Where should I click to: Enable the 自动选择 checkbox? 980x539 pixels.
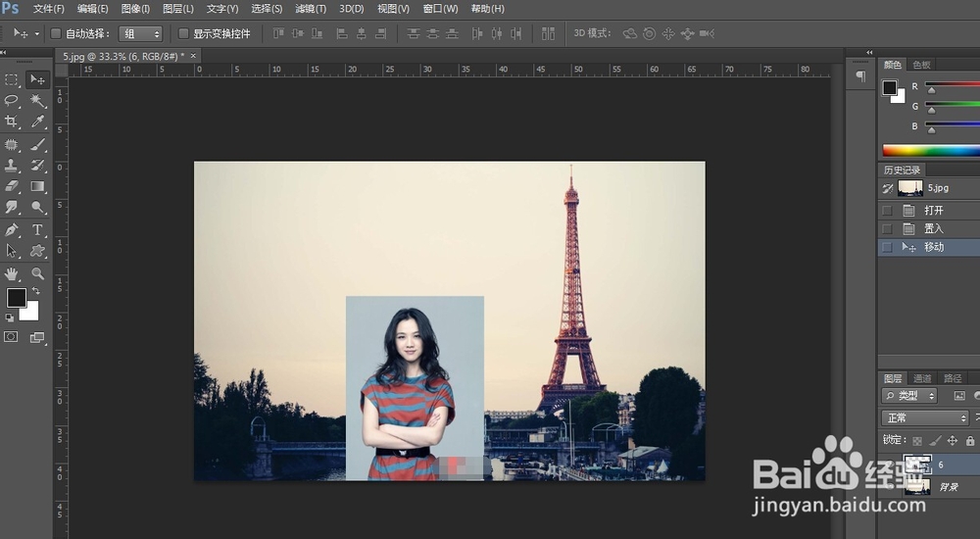[x=56, y=33]
